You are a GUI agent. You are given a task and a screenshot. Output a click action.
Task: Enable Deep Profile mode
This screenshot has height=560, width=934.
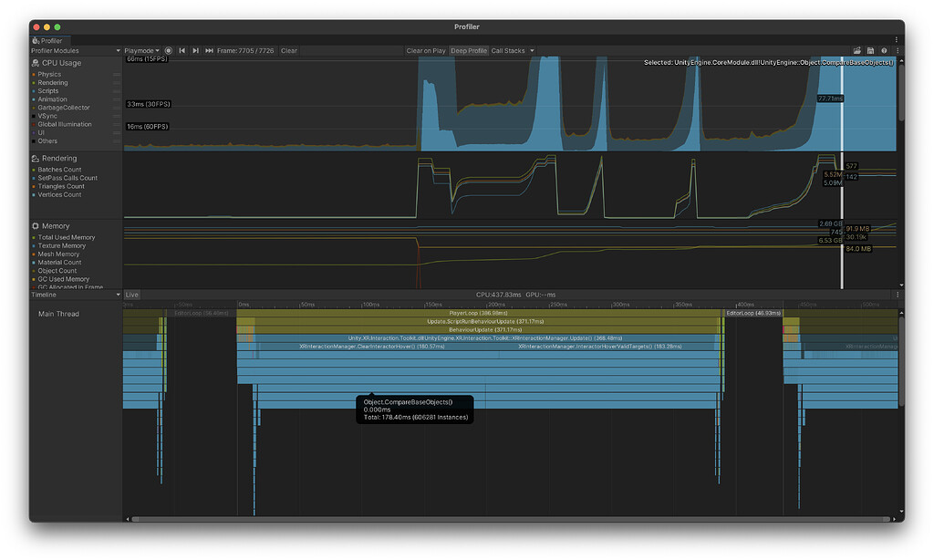pyautogui.click(x=468, y=50)
